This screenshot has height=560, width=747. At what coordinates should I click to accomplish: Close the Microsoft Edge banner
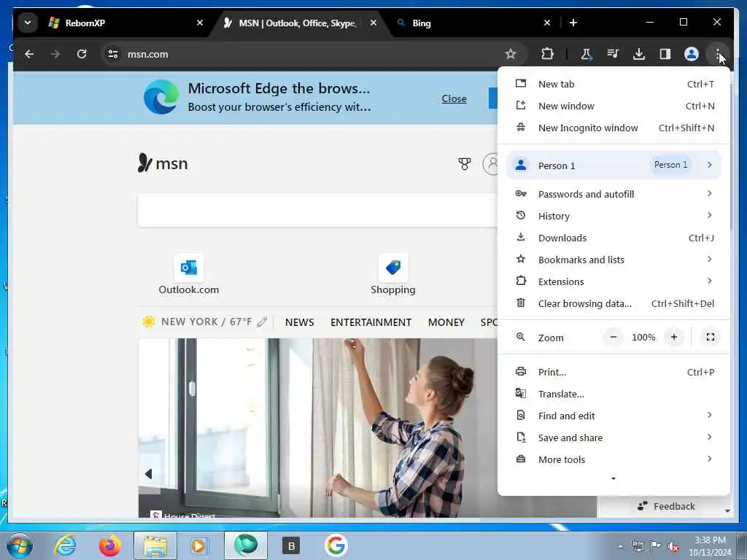[454, 98]
